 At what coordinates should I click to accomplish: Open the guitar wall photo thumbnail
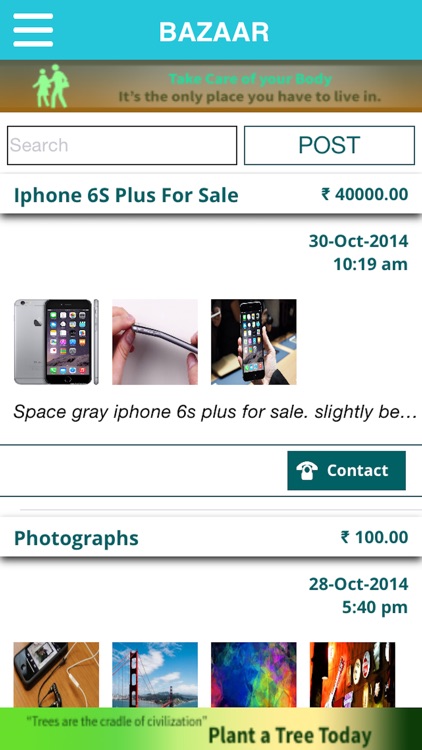click(353, 675)
